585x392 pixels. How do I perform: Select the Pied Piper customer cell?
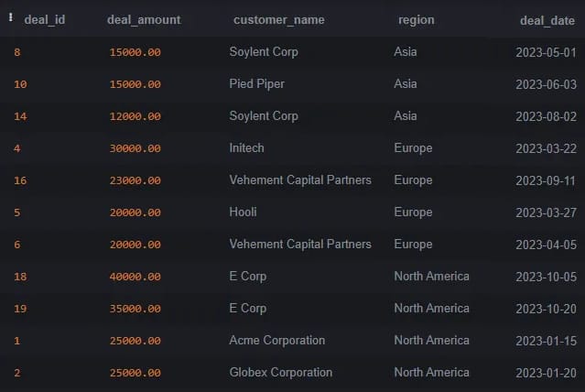click(256, 84)
